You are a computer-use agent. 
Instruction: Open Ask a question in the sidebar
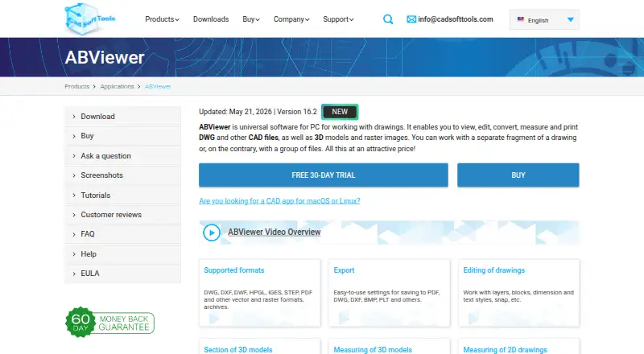(x=122, y=156)
